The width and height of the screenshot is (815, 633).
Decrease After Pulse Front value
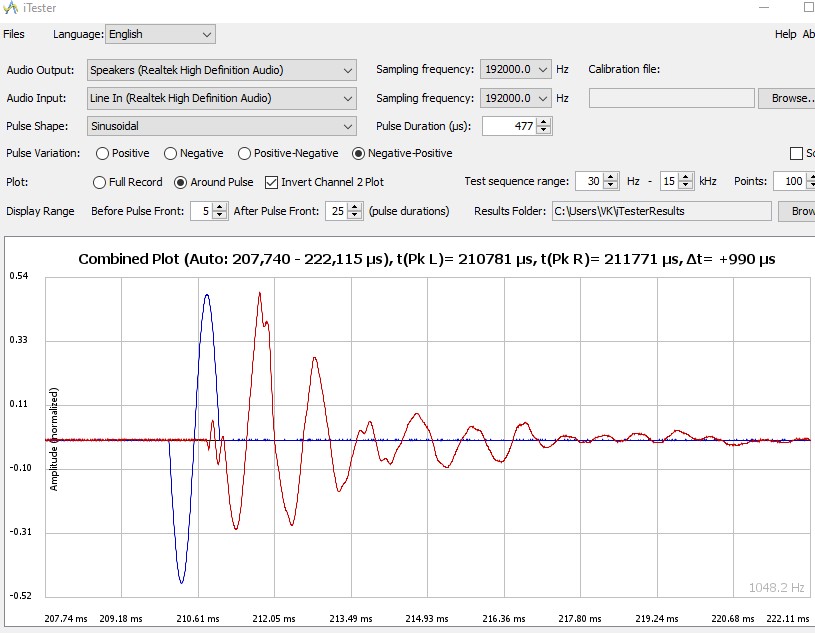[x=356, y=215]
